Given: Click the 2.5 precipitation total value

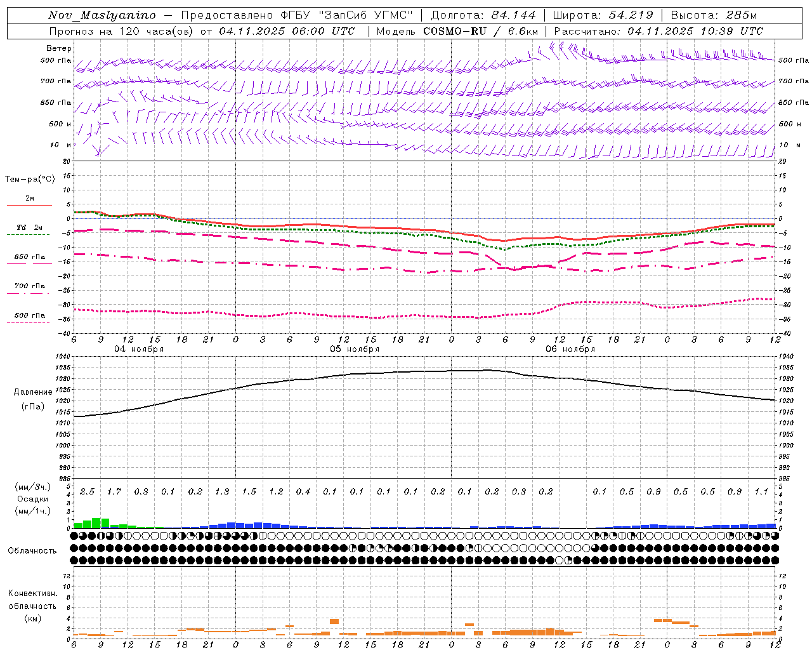Looking at the screenshot, I should (88, 491).
